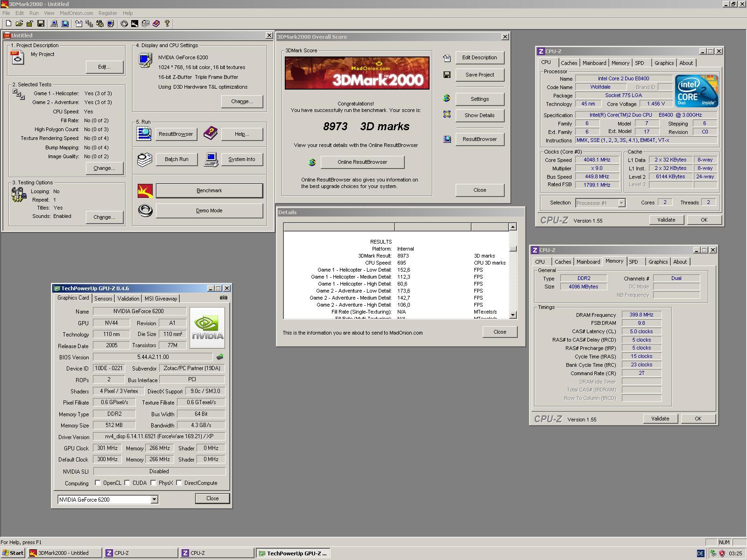
Task: Switch to 3DMark2000 - Untitled taskbar item
Action: click(64, 553)
